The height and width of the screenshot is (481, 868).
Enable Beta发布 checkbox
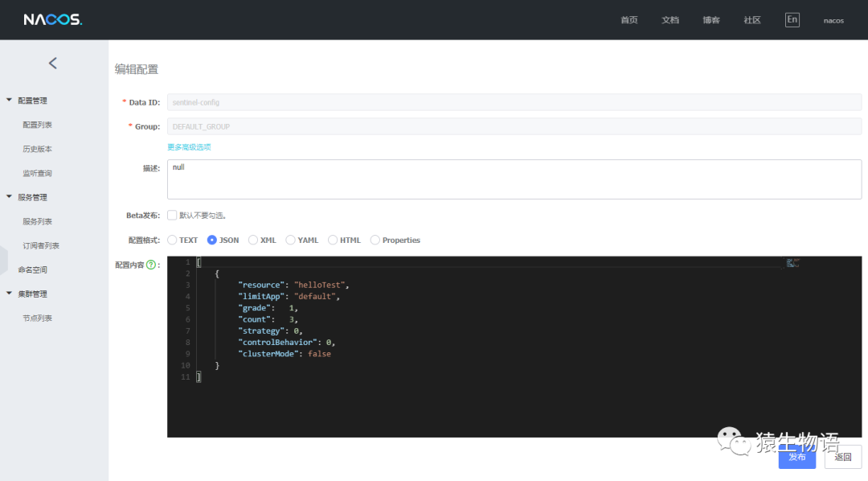(x=172, y=215)
